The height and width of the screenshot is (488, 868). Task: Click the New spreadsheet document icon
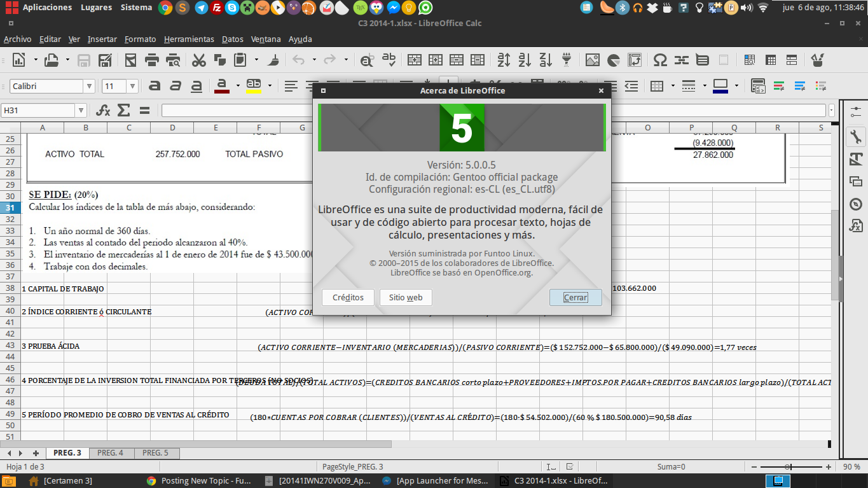point(19,60)
